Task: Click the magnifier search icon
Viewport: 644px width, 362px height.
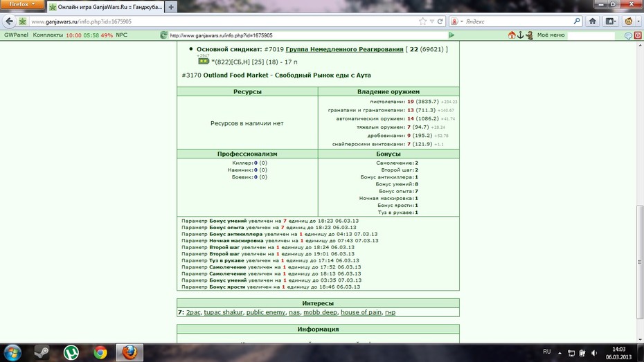Action: (x=577, y=21)
